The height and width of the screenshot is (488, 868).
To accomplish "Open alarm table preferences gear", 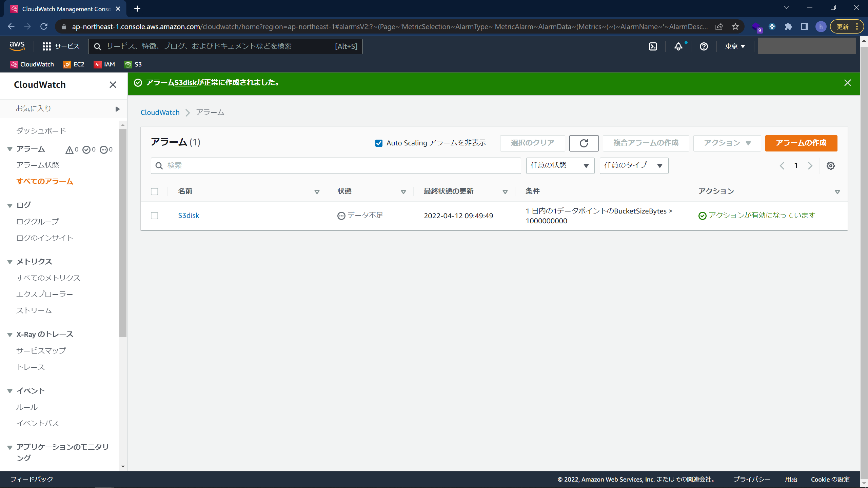I will 830,166.
